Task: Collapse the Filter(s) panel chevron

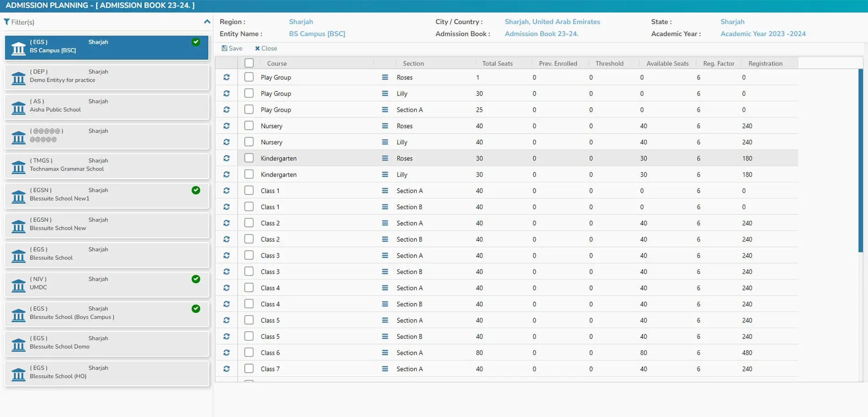Action: 207,21
